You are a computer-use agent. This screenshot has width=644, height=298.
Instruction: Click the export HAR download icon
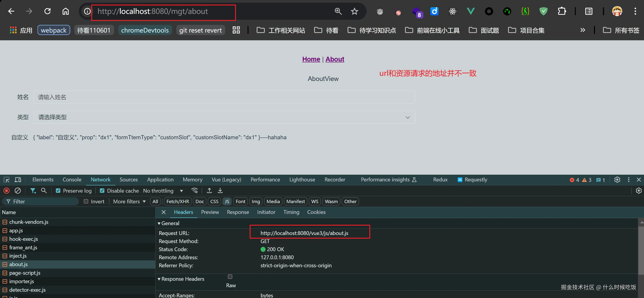point(220,191)
